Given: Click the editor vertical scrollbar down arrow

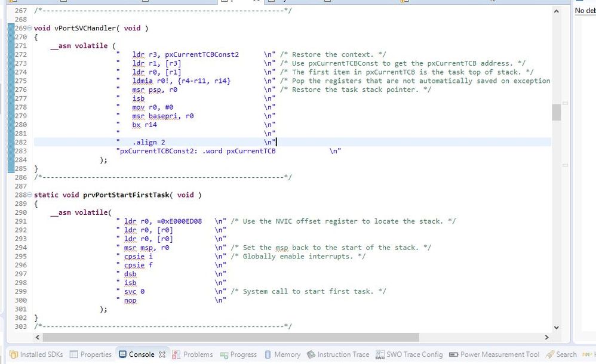Looking at the screenshot, I should (x=557, y=327).
